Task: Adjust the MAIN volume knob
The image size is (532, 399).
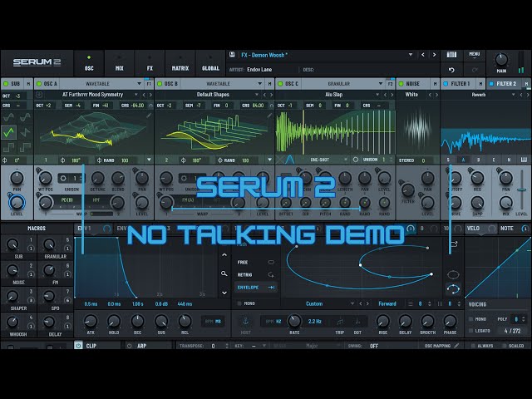Action: [501, 60]
